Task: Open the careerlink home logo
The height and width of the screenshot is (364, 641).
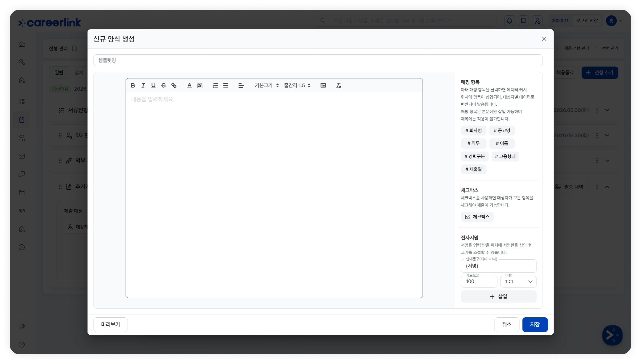Action: click(50, 23)
